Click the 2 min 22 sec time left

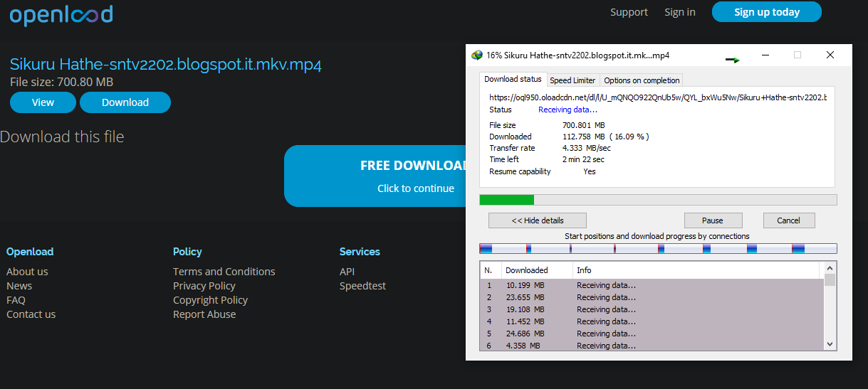583,159
